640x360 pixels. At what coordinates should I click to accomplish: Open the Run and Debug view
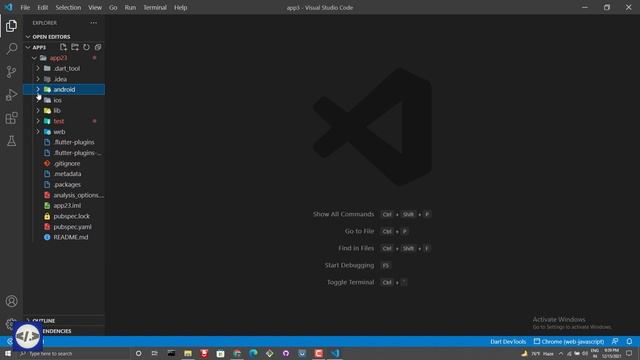click(11, 95)
